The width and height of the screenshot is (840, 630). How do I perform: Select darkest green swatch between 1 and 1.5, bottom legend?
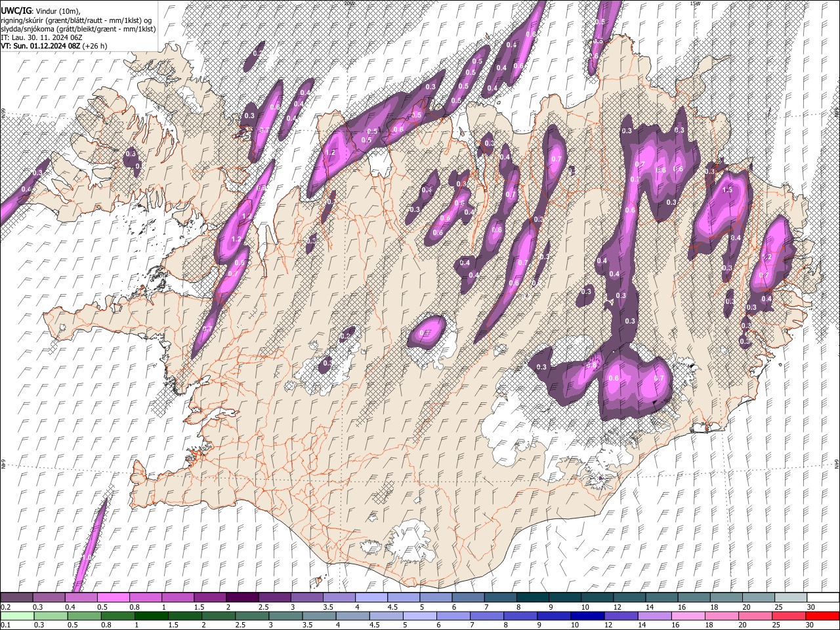(152, 616)
